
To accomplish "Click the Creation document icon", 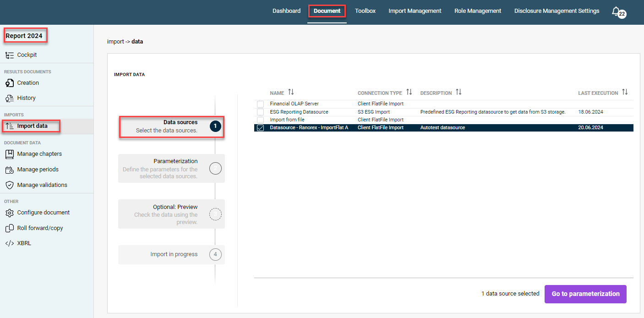I will coord(9,83).
